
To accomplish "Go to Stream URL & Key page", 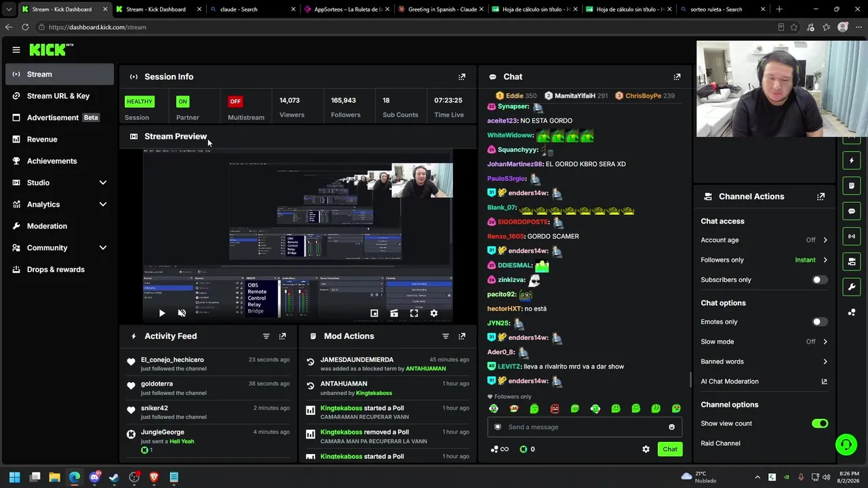I will coord(60,96).
